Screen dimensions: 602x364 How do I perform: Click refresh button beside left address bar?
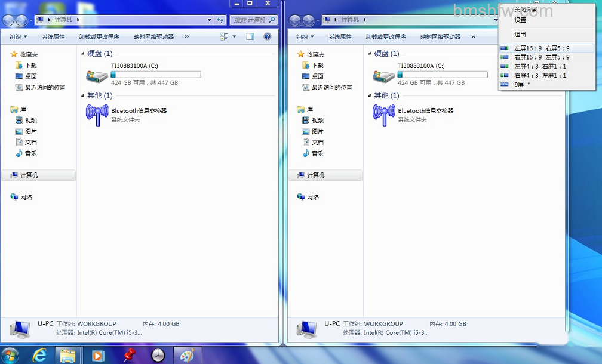click(x=220, y=20)
